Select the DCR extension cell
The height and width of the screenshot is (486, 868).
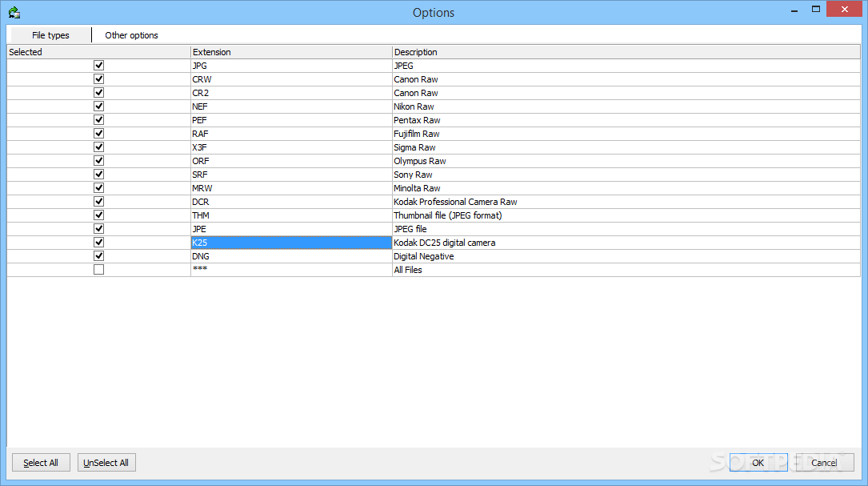(291, 202)
